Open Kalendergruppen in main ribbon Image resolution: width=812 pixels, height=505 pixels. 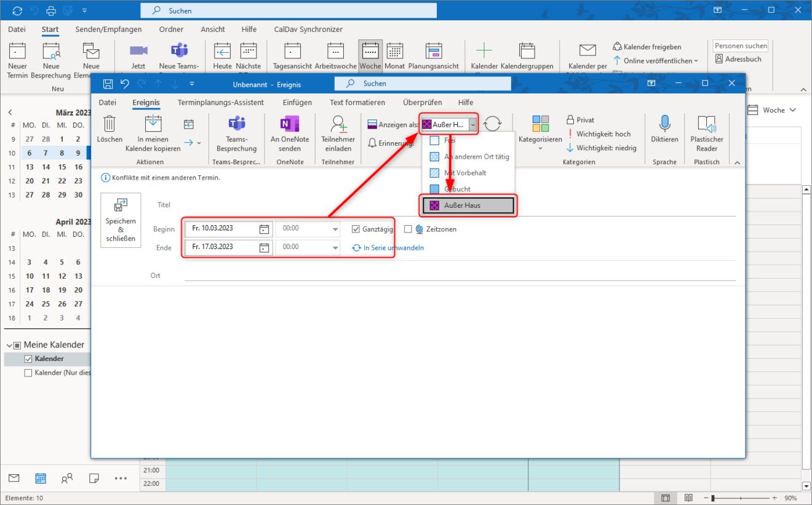pos(527,57)
